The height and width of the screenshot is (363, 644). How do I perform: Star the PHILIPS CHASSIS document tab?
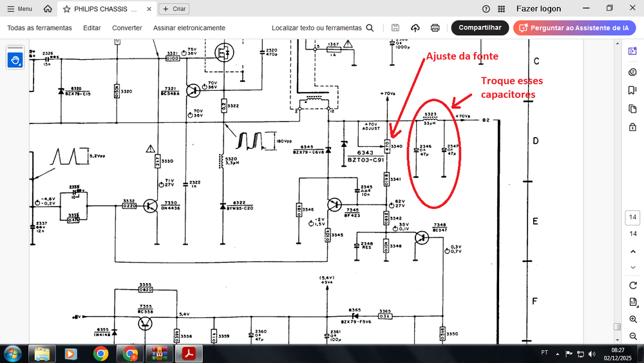click(66, 10)
